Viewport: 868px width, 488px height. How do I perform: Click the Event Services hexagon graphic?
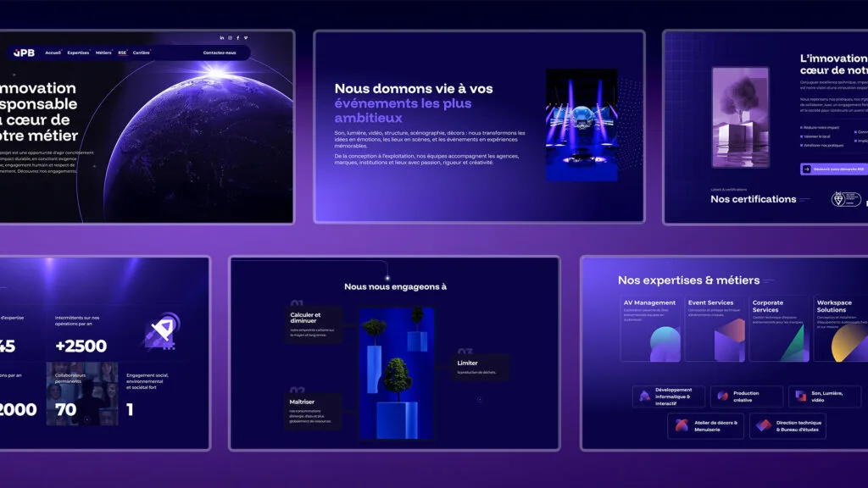[x=729, y=341]
